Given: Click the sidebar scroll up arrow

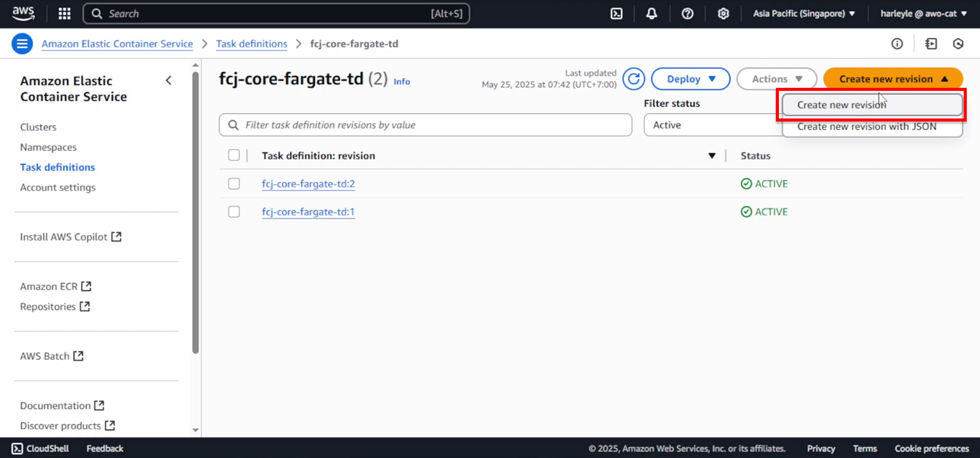Looking at the screenshot, I should [195, 65].
